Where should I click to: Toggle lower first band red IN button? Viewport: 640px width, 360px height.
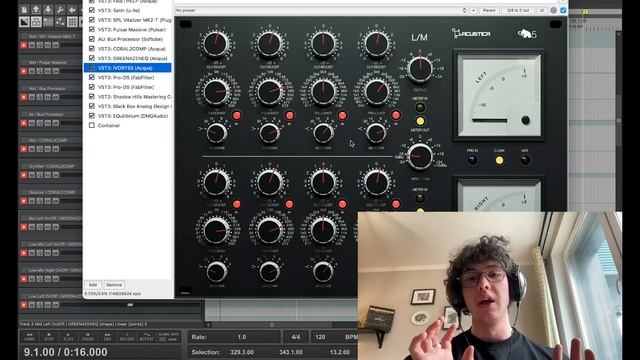236,204
